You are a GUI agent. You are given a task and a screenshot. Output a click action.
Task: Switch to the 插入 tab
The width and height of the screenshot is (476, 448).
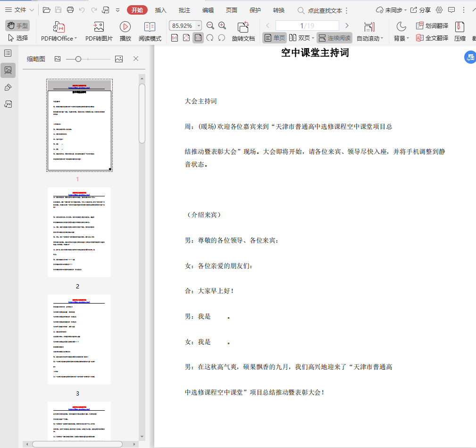160,10
